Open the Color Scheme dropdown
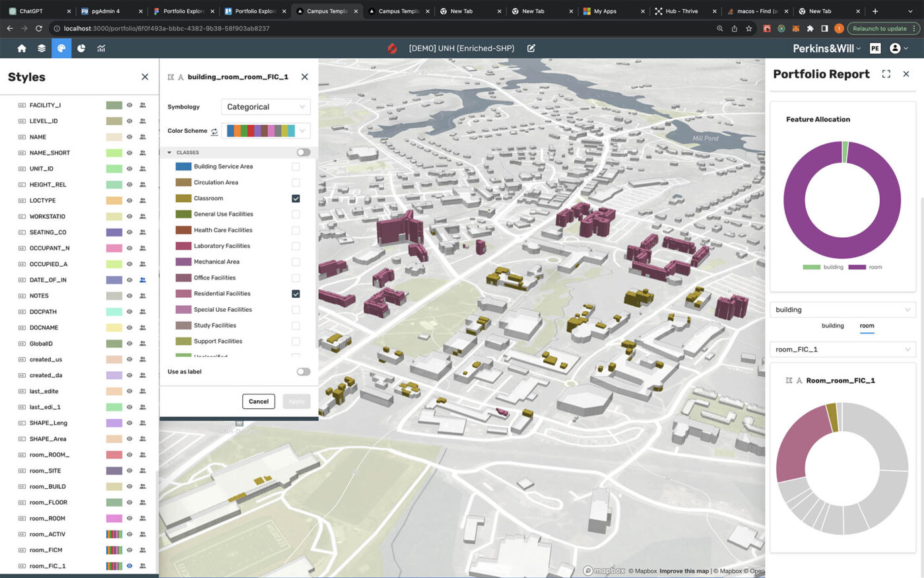Image resolution: width=924 pixels, height=578 pixels. (265, 131)
